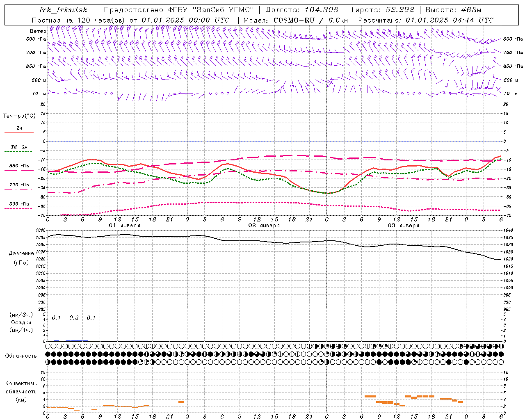Screen dimensions: 525x420
Task: Click the '(км)' unit under convective cloudiness
Action: 21,399
